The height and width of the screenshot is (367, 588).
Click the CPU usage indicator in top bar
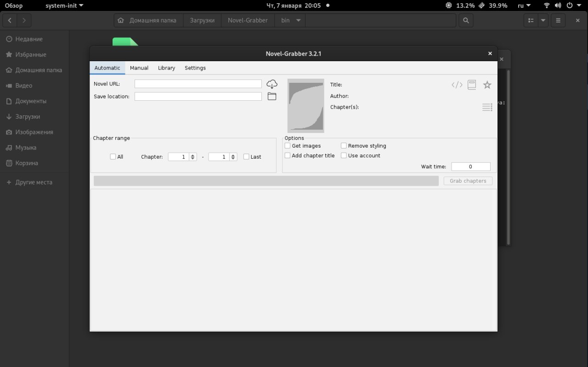(460, 6)
